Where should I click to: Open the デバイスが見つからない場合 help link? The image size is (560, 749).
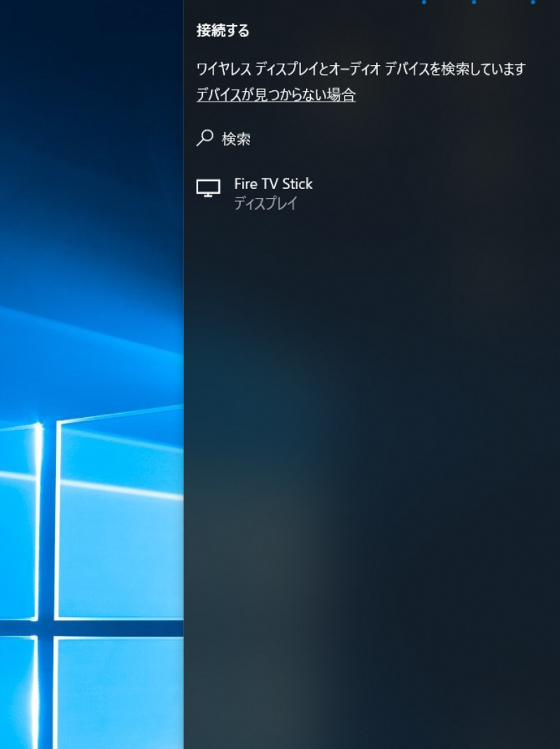click(276, 95)
